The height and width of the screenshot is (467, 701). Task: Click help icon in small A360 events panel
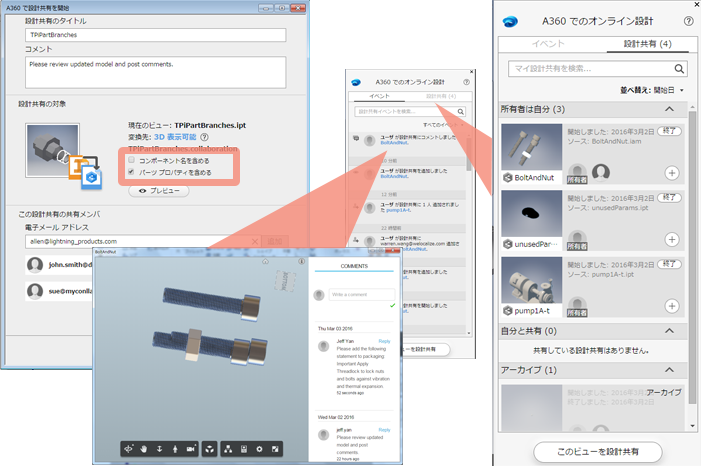[466, 82]
